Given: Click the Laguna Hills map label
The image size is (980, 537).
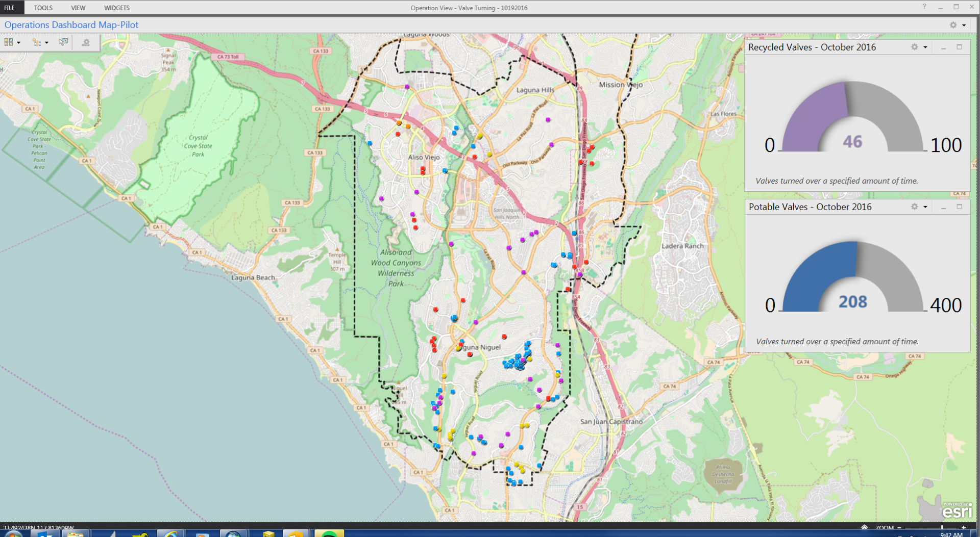Looking at the screenshot, I should 535,90.
